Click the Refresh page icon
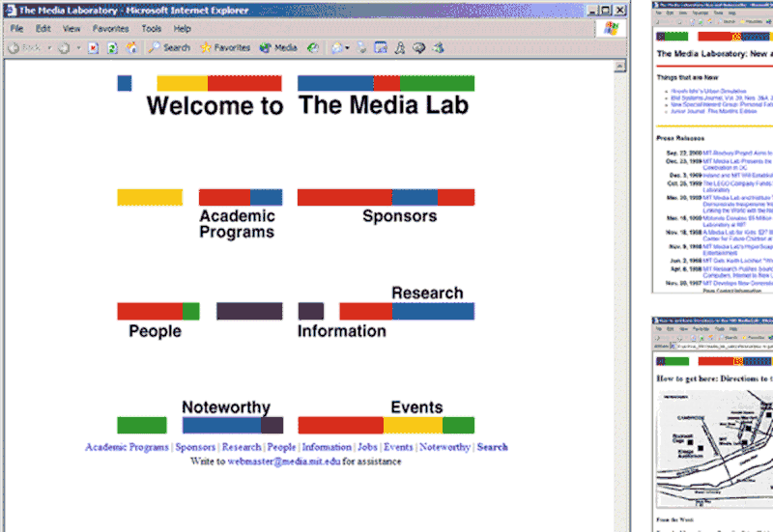 coord(112,47)
